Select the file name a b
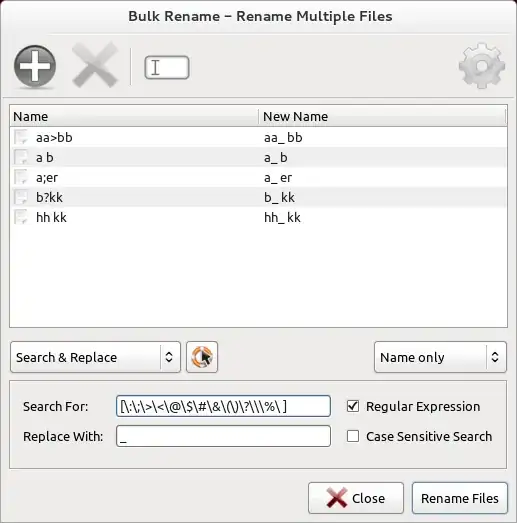The image size is (517, 523). pos(45,157)
